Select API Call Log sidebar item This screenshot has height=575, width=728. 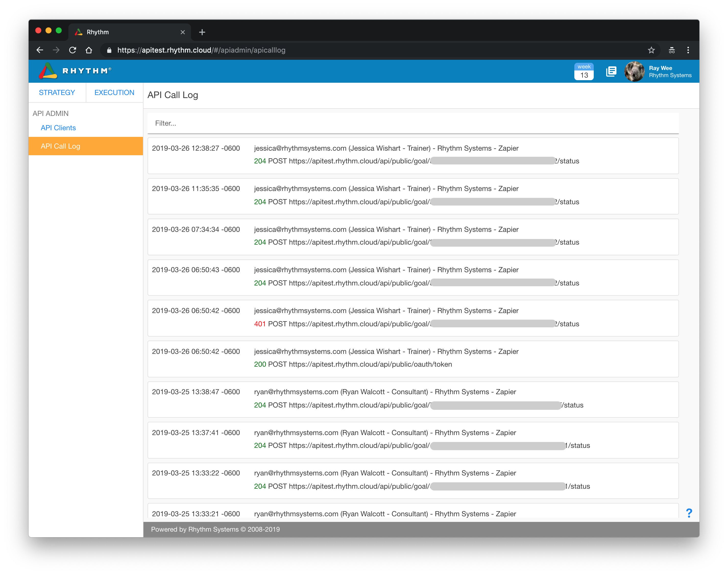pos(86,146)
